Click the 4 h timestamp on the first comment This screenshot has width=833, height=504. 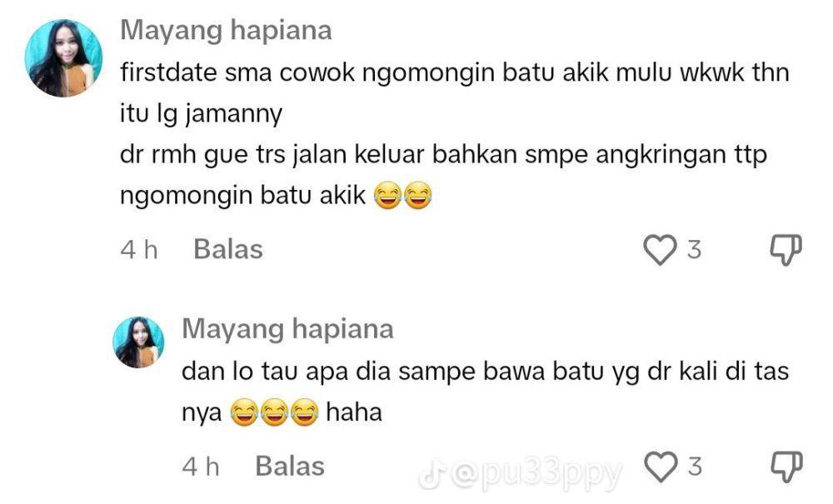138,250
